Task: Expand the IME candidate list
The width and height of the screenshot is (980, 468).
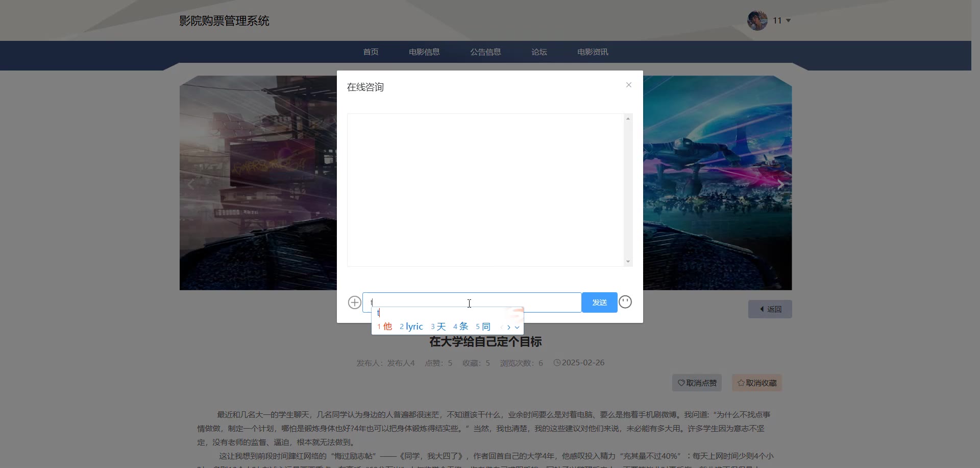Action: [x=517, y=327]
